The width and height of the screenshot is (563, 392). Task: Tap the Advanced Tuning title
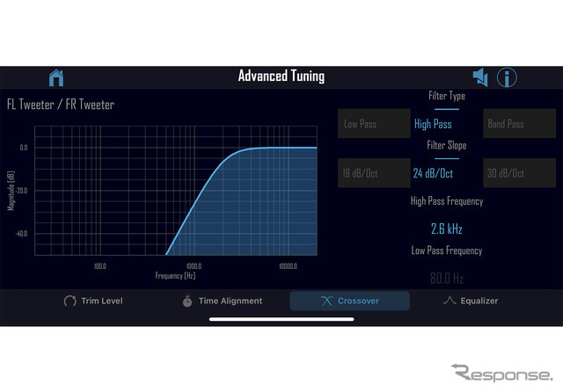[281, 76]
